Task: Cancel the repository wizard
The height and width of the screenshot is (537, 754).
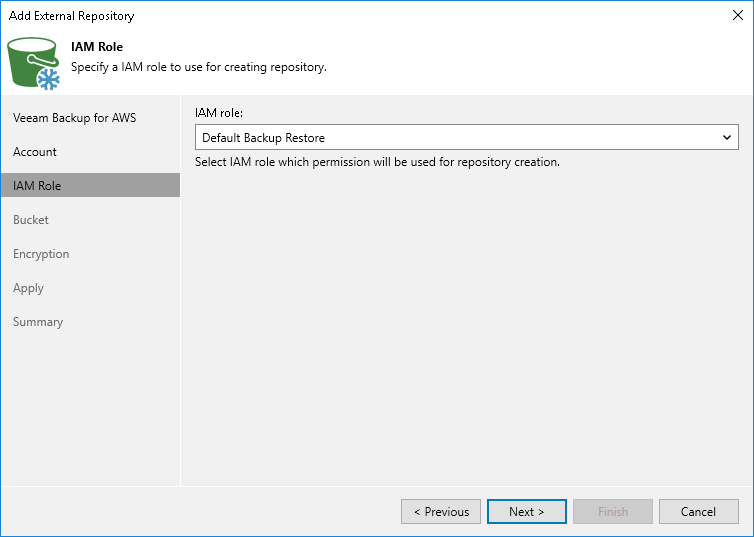Action: 698,512
